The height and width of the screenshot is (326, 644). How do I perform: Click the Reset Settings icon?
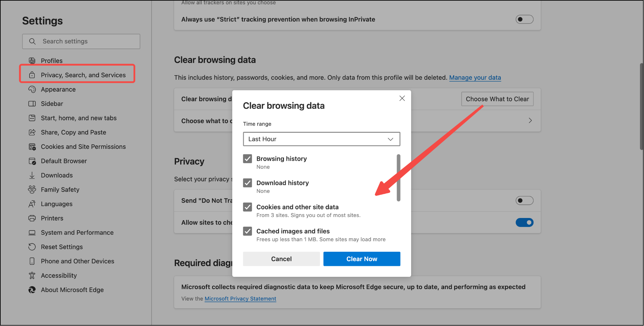32,247
